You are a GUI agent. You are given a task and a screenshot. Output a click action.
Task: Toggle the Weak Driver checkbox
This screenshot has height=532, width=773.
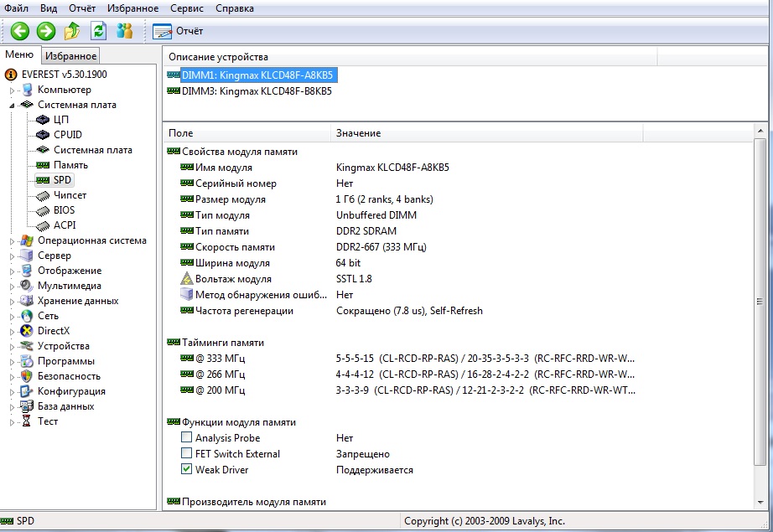tap(186, 469)
